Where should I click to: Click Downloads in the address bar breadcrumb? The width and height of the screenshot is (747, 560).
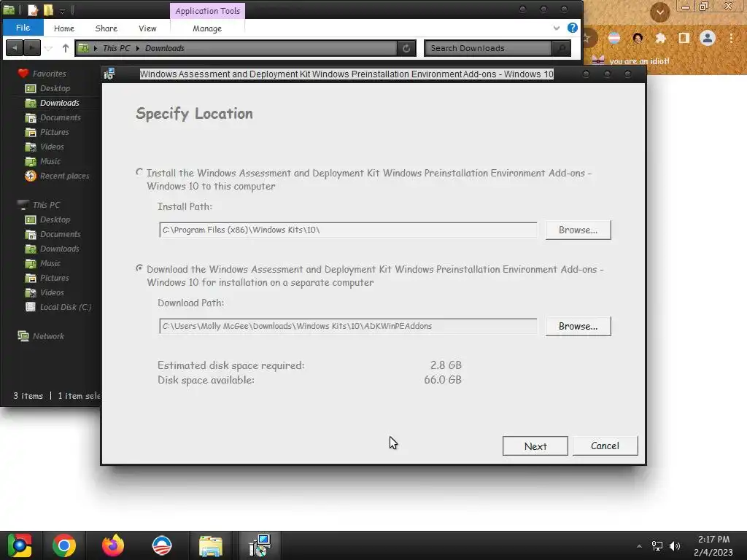click(165, 48)
